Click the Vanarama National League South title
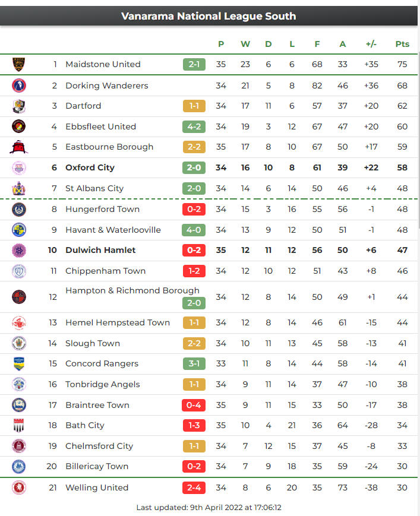Viewport: 420px width, 516px height. pyautogui.click(x=209, y=16)
